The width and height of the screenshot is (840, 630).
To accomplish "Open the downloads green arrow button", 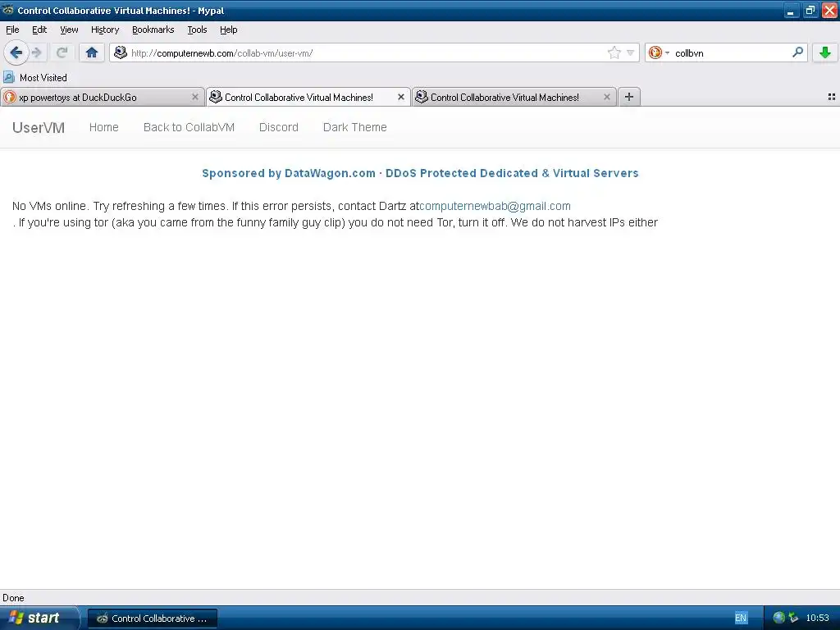I will pyautogui.click(x=825, y=52).
